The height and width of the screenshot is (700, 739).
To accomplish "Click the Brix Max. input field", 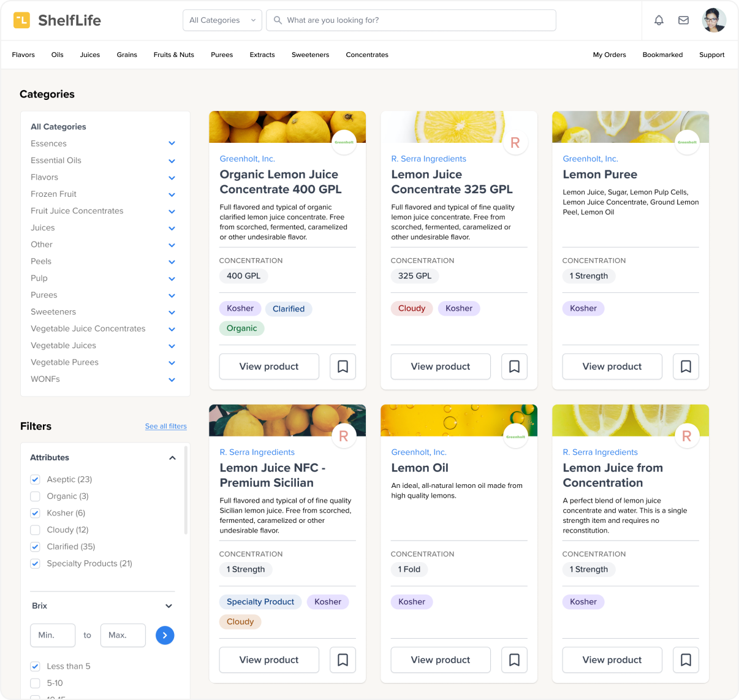I will [x=123, y=635].
